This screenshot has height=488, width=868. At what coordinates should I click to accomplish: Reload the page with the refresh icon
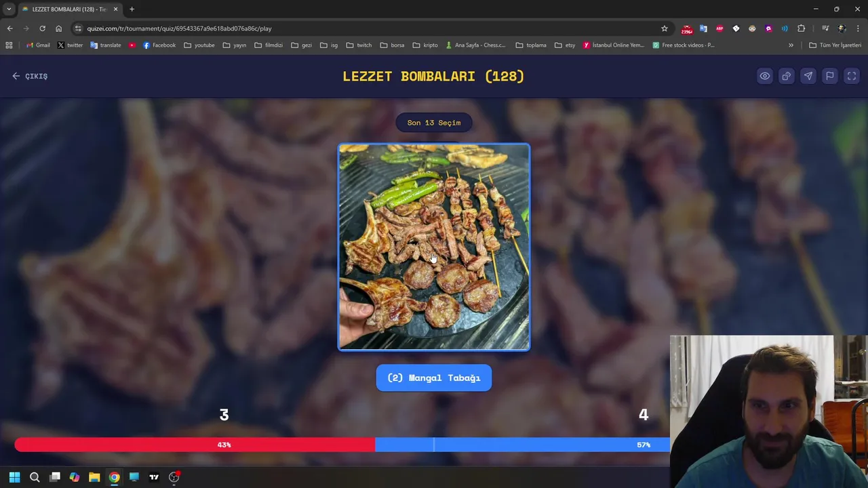pyautogui.click(x=42, y=28)
